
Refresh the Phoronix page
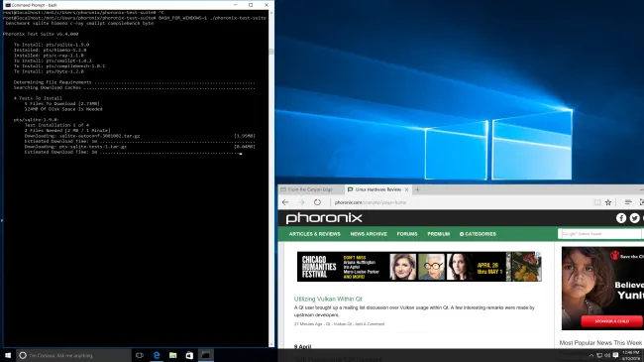pos(317,202)
